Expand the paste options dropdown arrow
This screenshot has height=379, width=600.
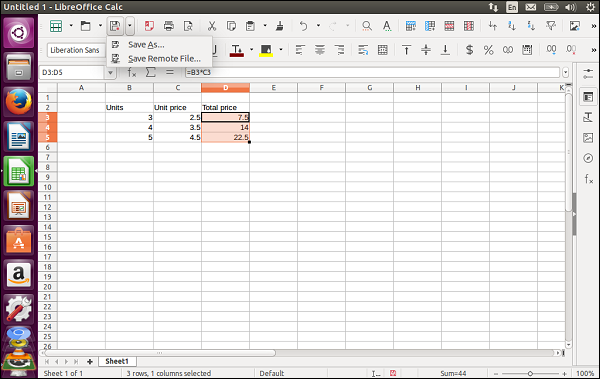click(x=265, y=26)
